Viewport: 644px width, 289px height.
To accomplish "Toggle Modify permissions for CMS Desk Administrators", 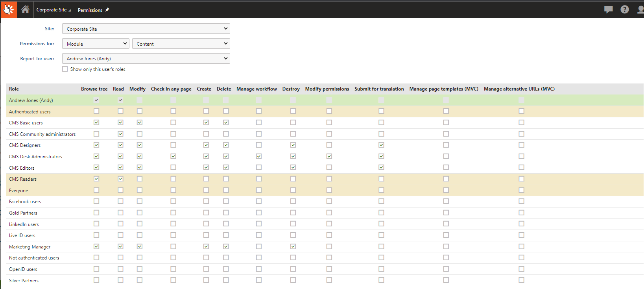I will click(329, 156).
